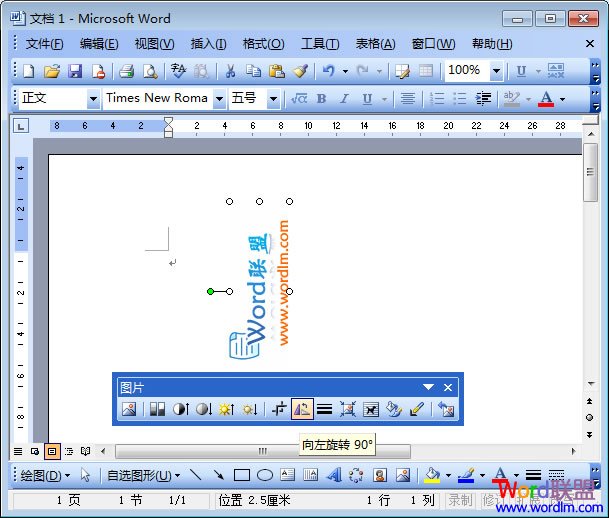
Task: Toggle underline in formatting toolbar
Action: point(367,99)
